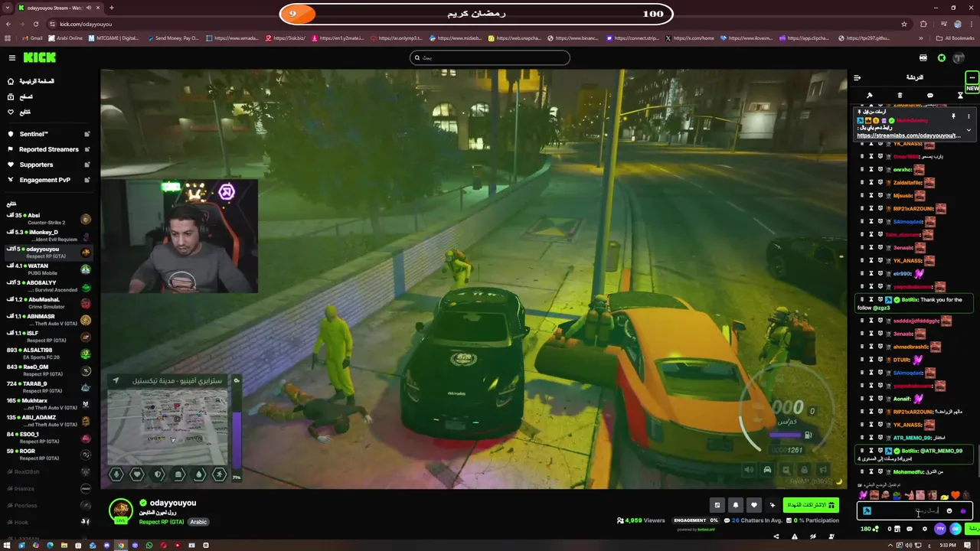Click the chat bubble icon below chat input

coord(910,529)
